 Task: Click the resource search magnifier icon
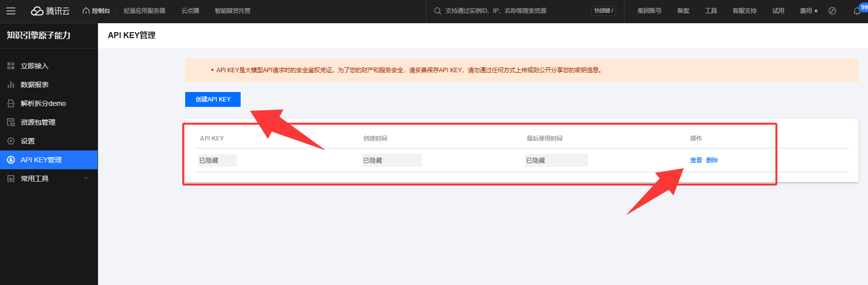click(438, 11)
